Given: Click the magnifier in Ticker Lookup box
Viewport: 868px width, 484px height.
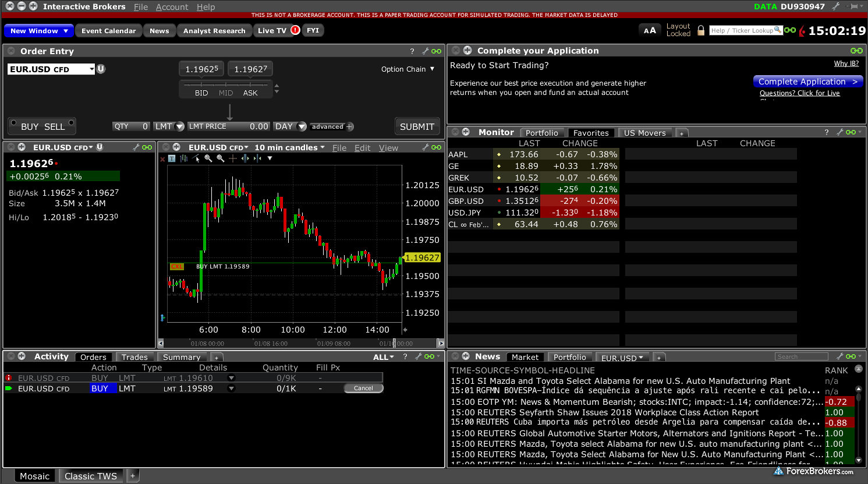Looking at the screenshot, I should [777, 30].
